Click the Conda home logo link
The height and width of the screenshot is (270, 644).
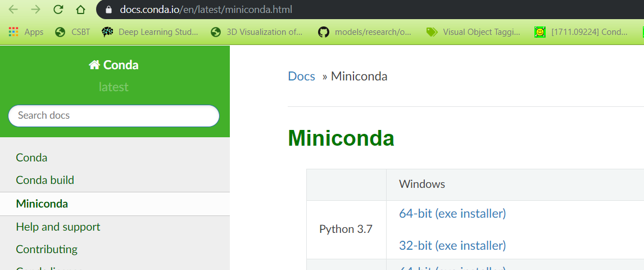114,65
